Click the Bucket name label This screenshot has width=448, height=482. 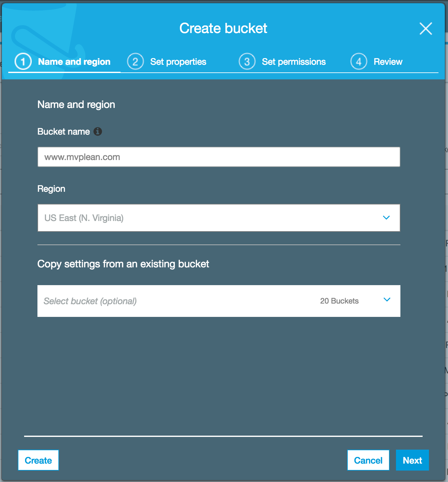click(x=63, y=131)
